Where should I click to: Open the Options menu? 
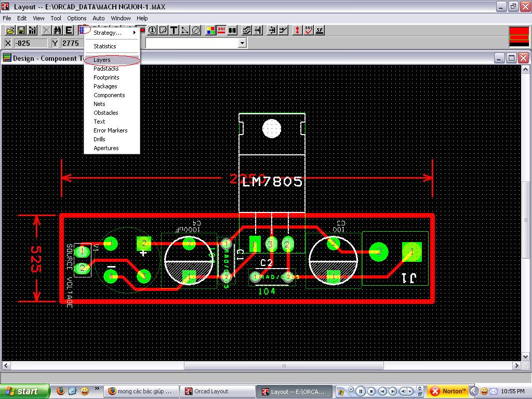click(76, 18)
